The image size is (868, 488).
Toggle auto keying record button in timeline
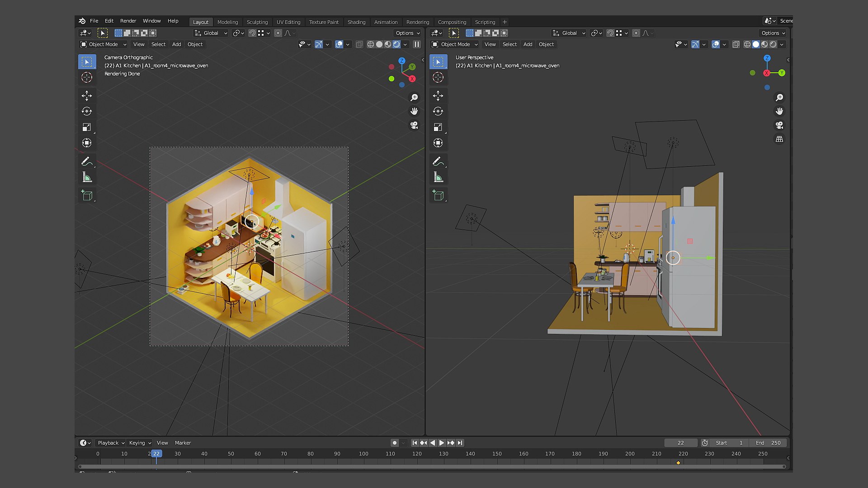(395, 443)
